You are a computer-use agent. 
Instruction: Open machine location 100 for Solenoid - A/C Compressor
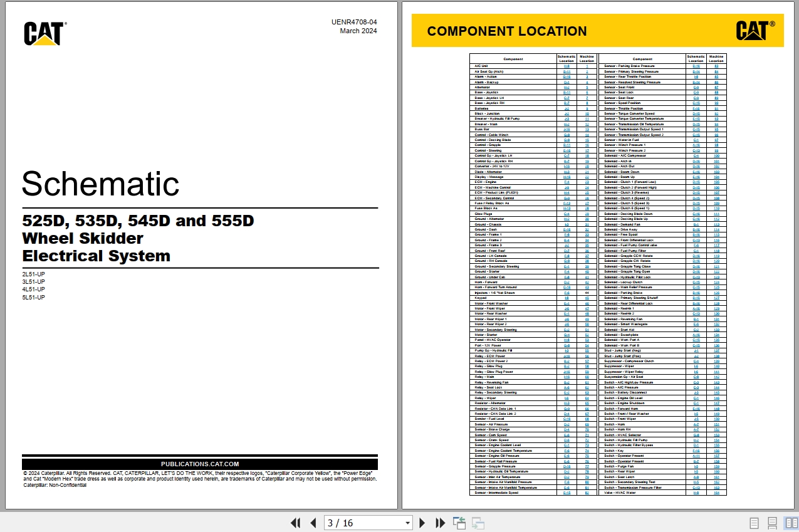point(716,155)
